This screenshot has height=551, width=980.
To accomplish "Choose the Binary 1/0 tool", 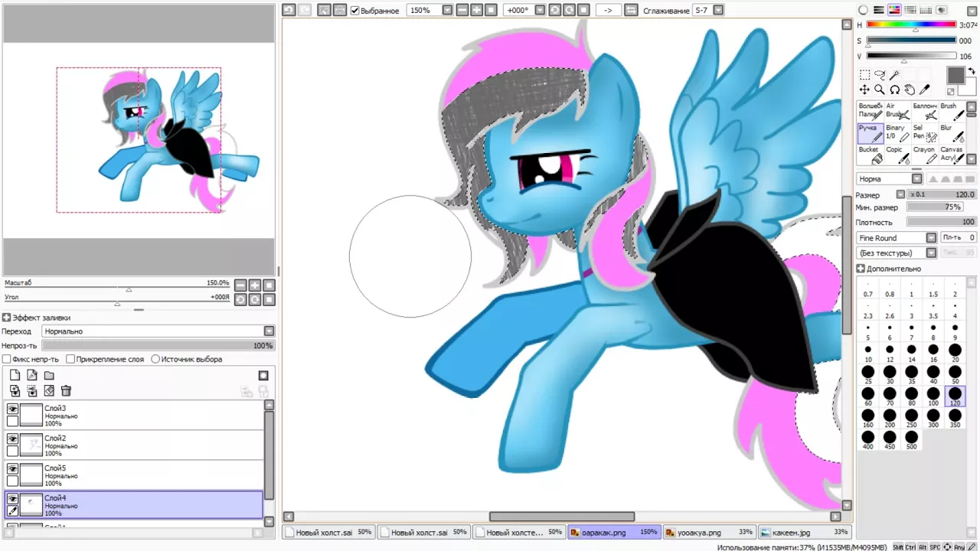I will (897, 133).
